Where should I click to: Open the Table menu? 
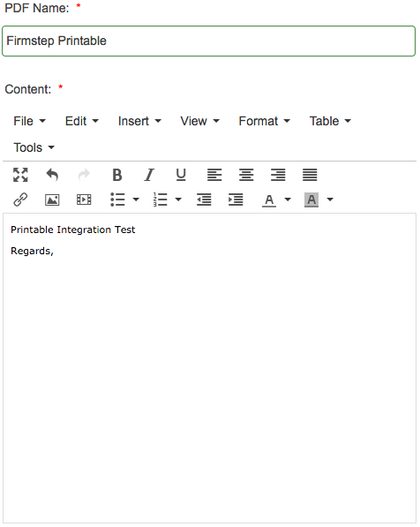click(x=330, y=121)
